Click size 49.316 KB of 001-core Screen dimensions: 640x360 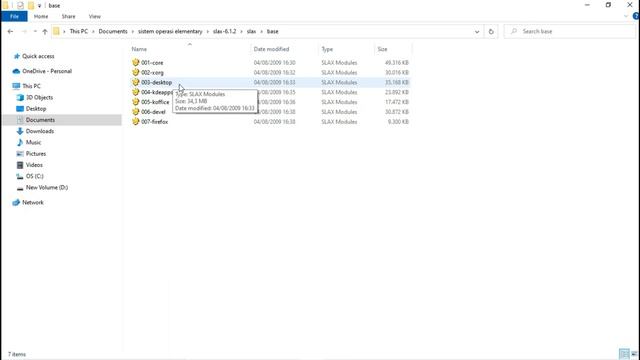[397, 62]
